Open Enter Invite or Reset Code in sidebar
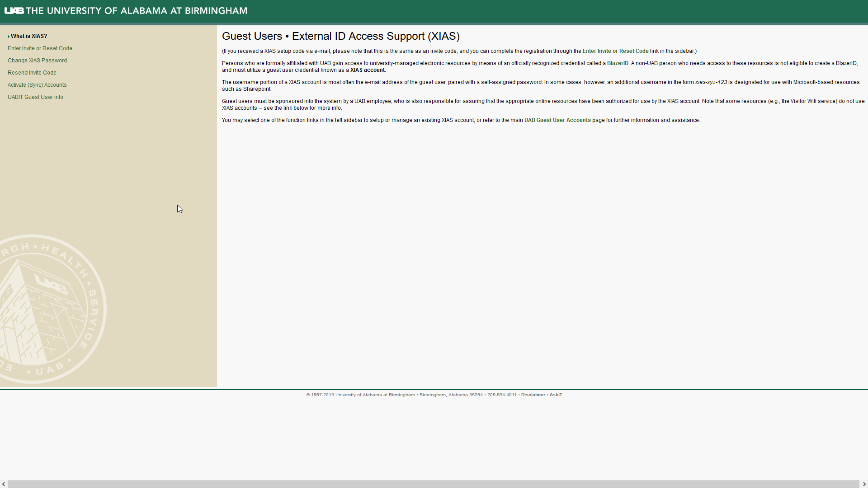 pos(40,48)
